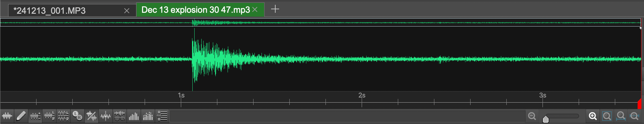Toggle the waveform percent scale icon

(91, 116)
